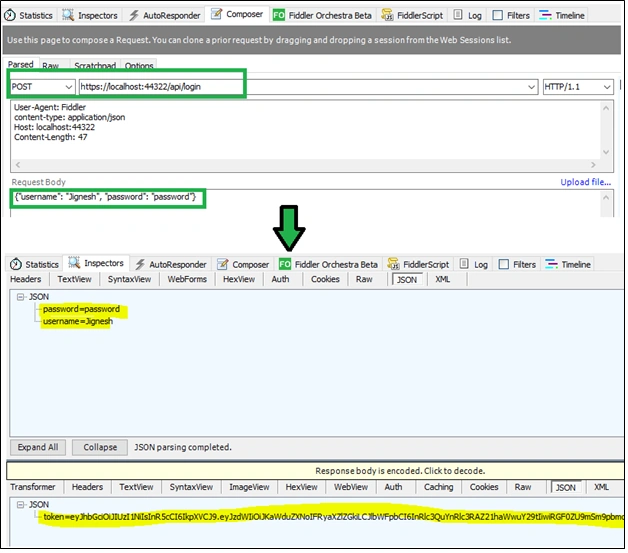628x553 pixels.
Task: Open request XML inspector tab
Action: pyautogui.click(x=443, y=280)
